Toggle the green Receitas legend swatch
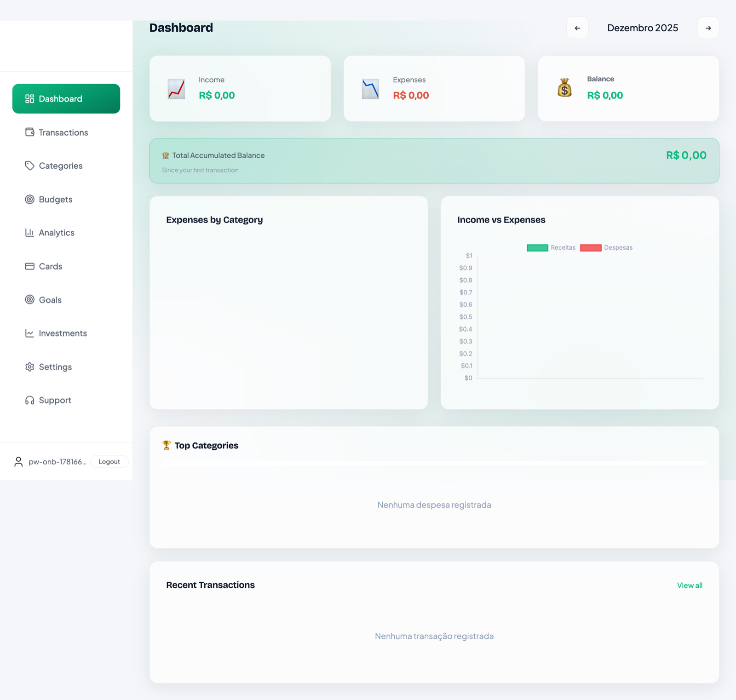 (537, 248)
